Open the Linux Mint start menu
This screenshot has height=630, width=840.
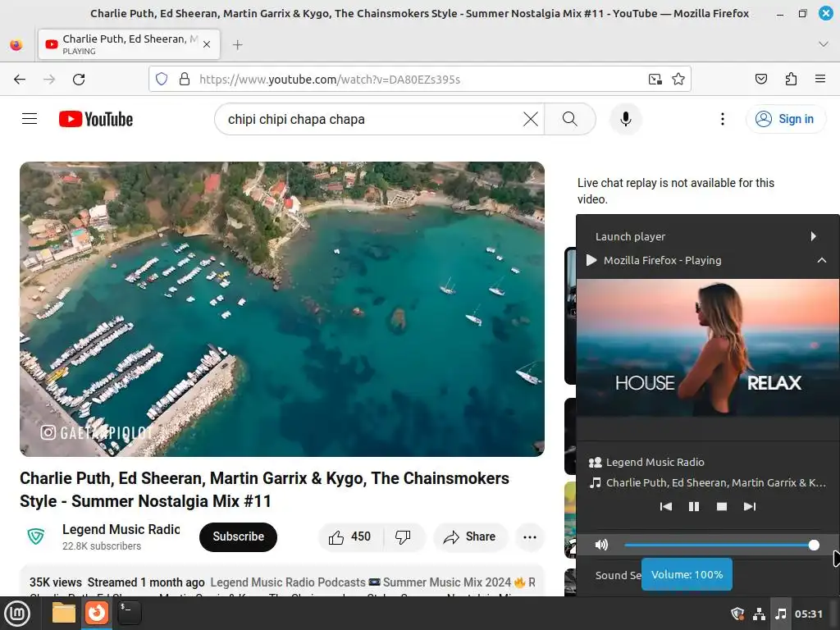pos(17,614)
